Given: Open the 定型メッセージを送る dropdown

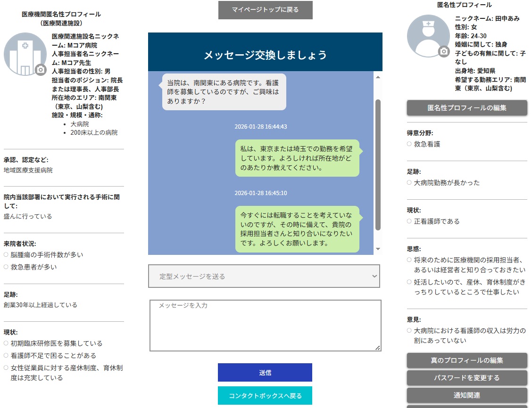Looking at the screenshot, I should pos(264,276).
